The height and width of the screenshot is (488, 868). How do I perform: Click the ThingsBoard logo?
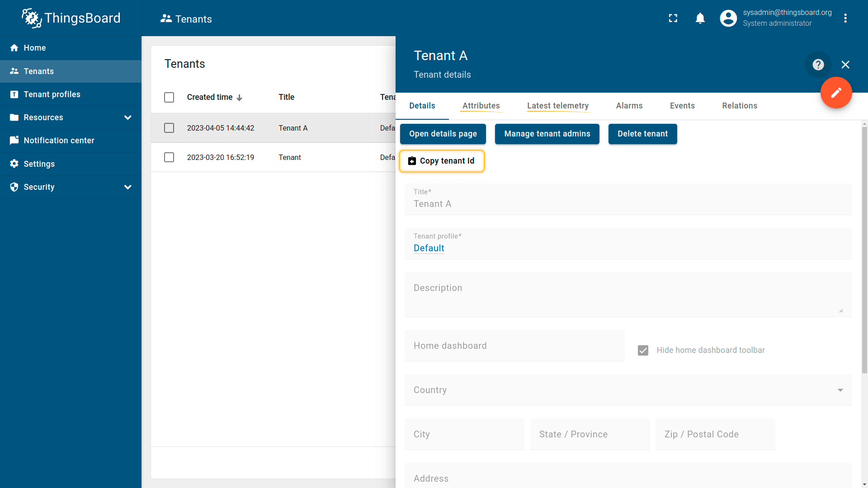point(71,18)
